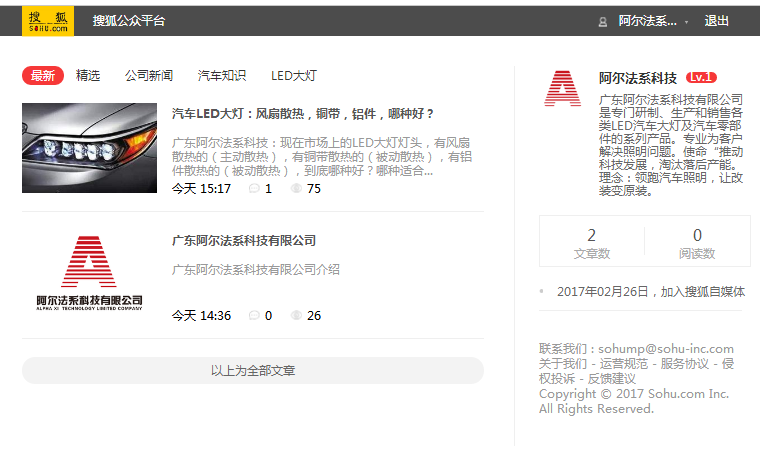The image size is (760, 472).
Task: Open the car headlight article thumbnail
Action: click(89, 148)
